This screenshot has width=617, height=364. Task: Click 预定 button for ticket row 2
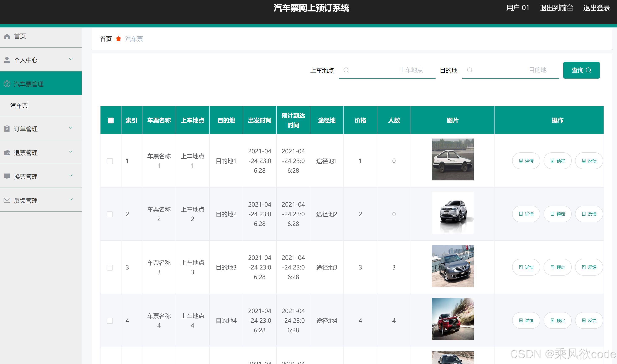click(x=557, y=214)
